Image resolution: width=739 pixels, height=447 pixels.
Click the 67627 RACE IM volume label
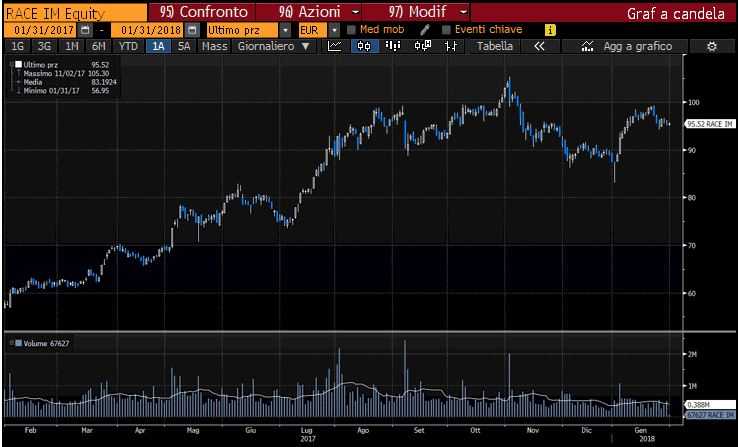point(711,414)
